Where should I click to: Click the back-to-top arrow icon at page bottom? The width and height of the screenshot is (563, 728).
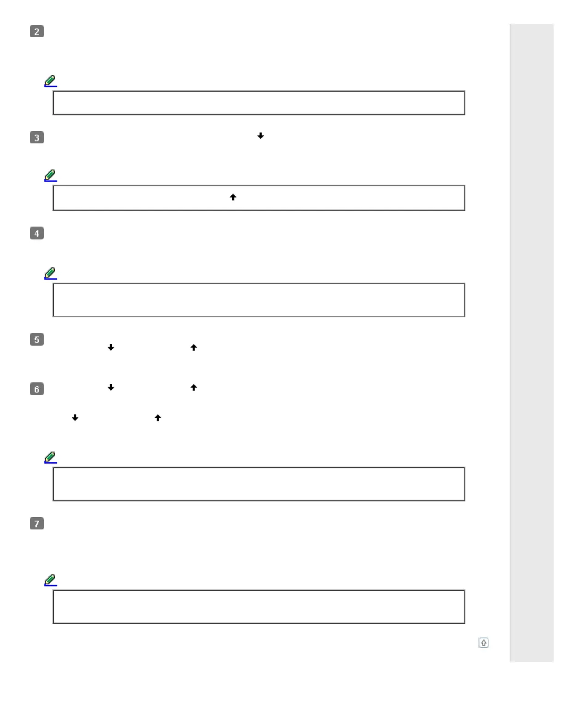483,643
